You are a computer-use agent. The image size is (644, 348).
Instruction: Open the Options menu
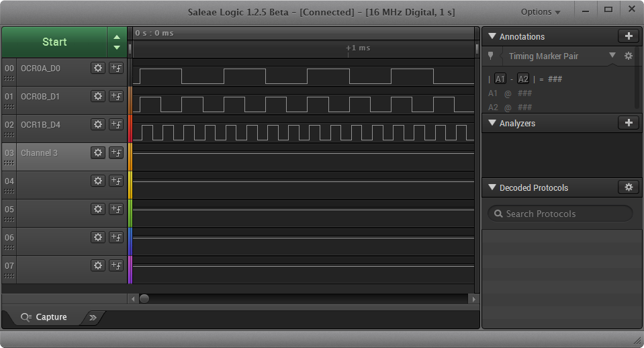541,12
